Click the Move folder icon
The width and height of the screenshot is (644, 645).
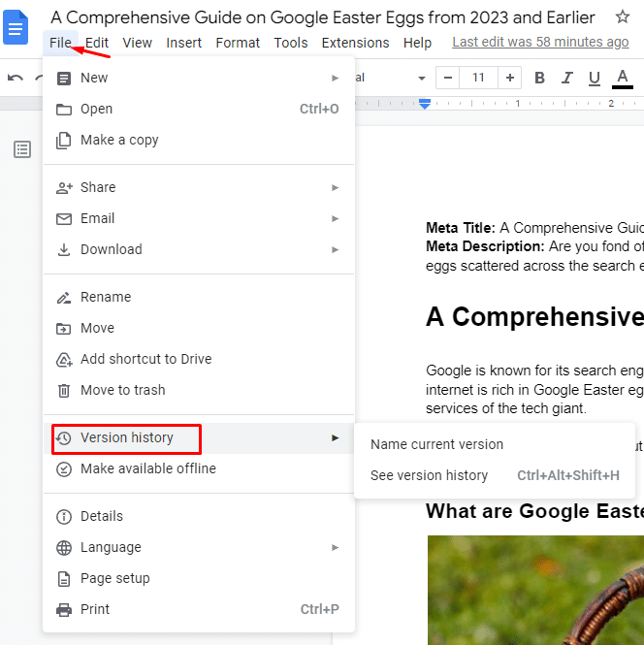[x=63, y=329]
